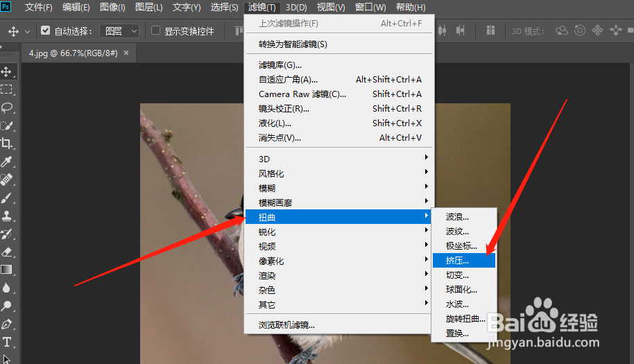
Task: Select the Eraser tool
Action: point(6,252)
